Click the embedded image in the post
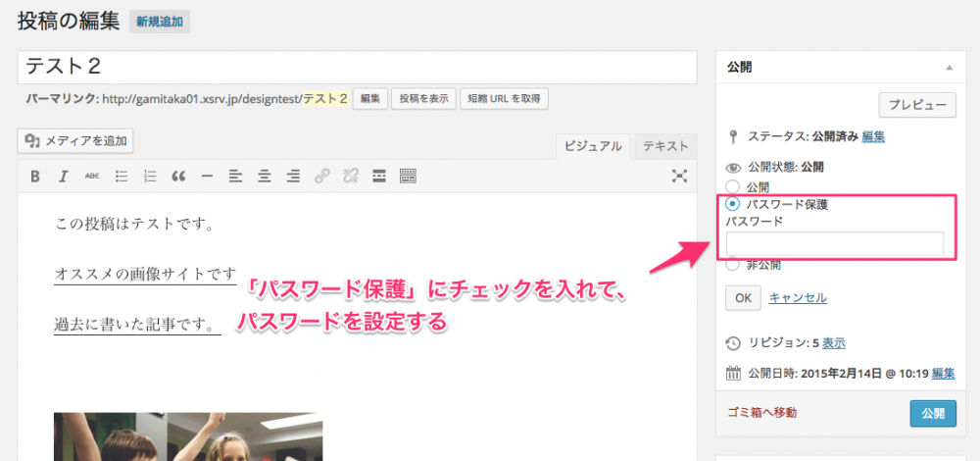This screenshot has height=461, width=980. tap(188, 436)
